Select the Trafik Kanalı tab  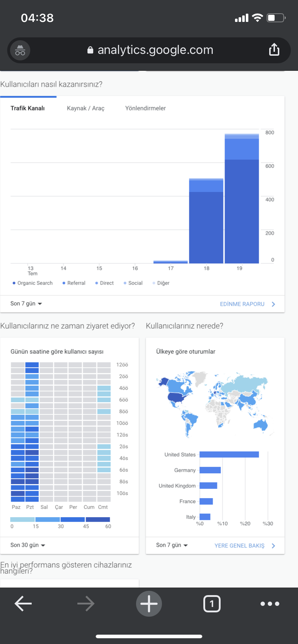28,108
